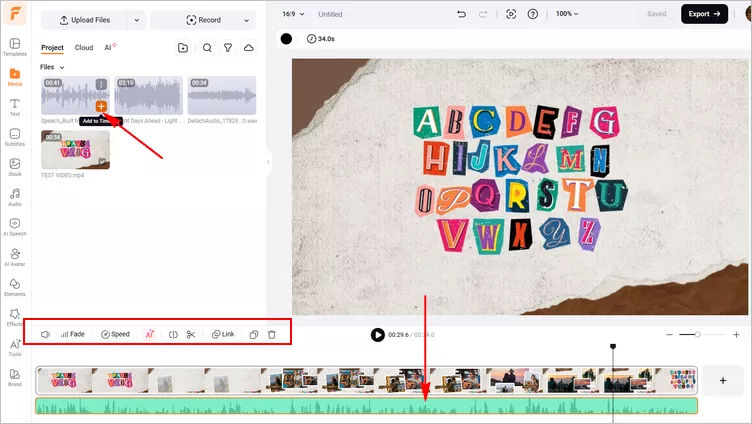
Task: Open the AI Avatar sidebar tool
Action: [x=15, y=257]
